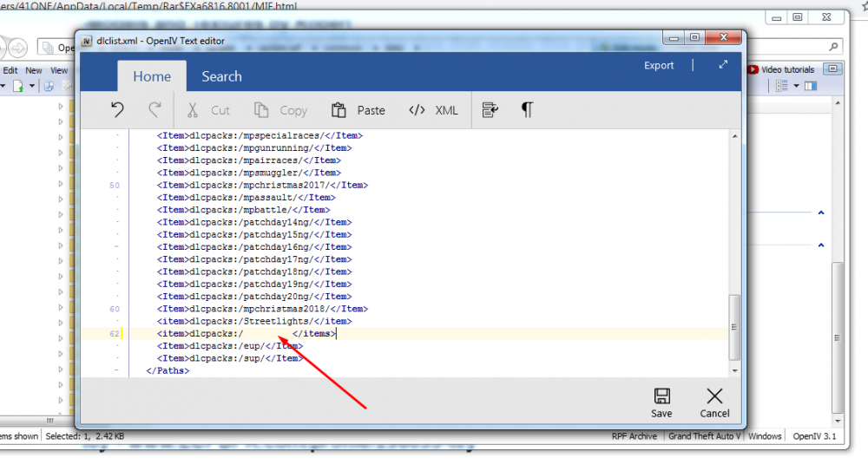Open the New menu in OpenIV window
Image resolution: width=868 pixels, height=471 pixels.
coord(34,70)
